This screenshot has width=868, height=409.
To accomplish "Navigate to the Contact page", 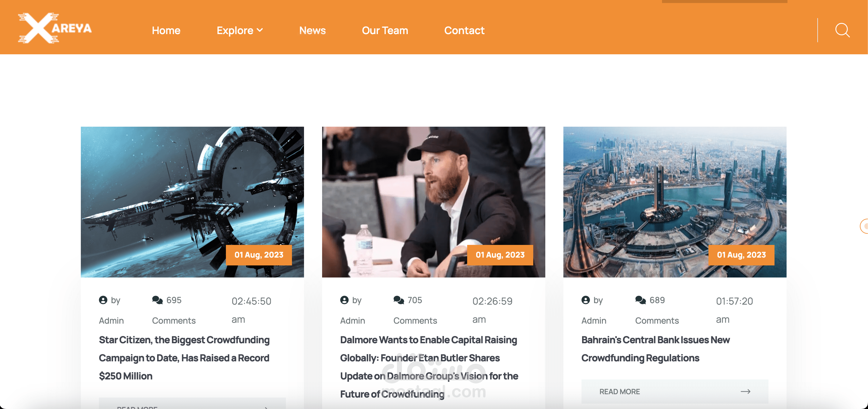I will click(x=464, y=30).
